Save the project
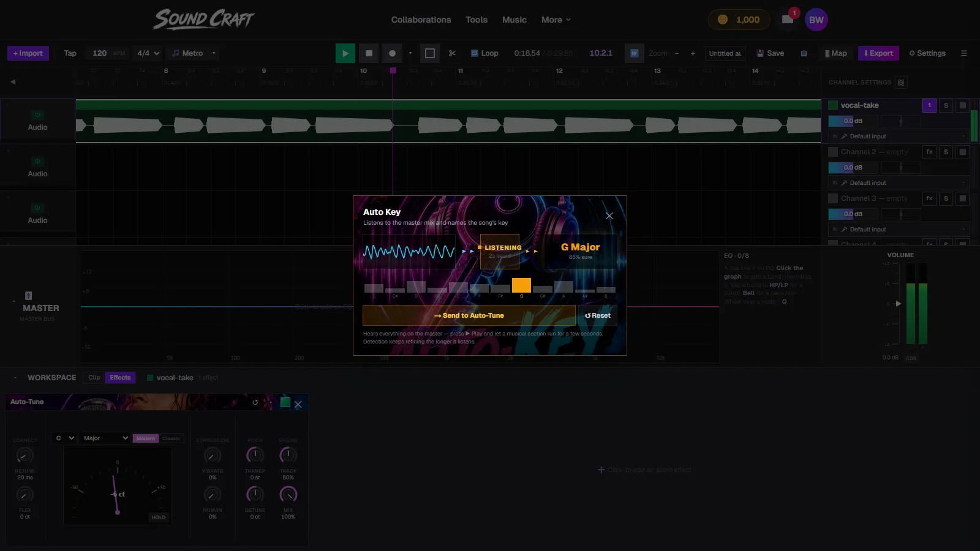The width and height of the screenshot is (980, 551). point(771,53)
